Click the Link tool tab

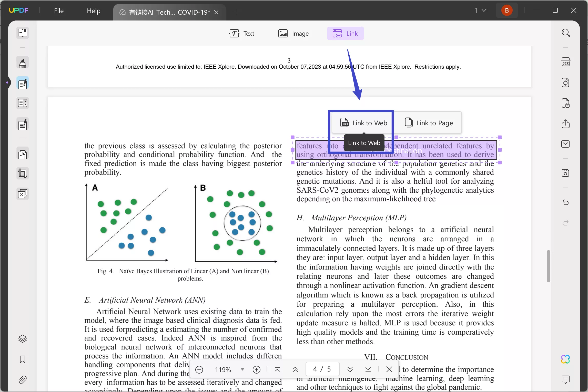click(346, 33)
